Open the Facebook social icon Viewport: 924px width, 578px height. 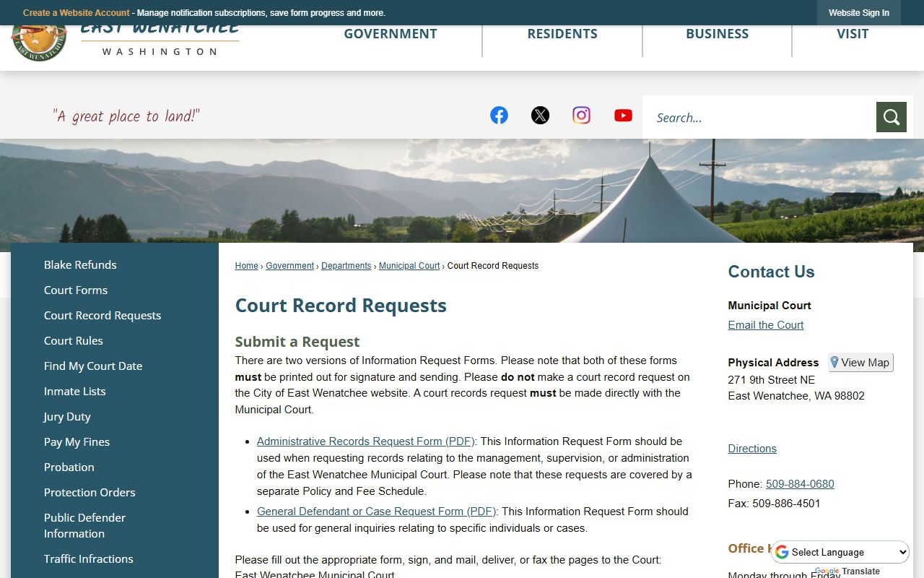(x=499, y=115)
